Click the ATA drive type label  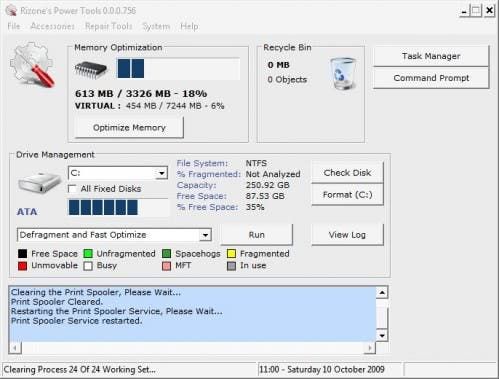click(27, 212)
